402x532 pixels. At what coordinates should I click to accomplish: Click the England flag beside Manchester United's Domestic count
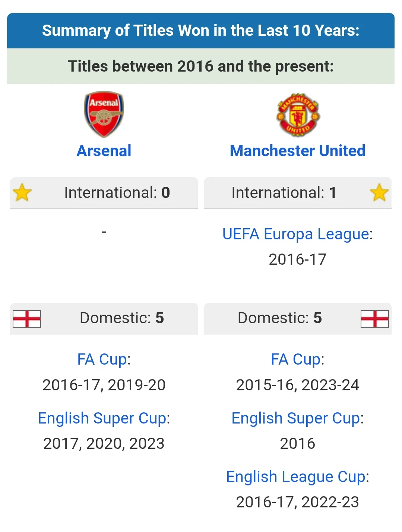tap(374, 319)
